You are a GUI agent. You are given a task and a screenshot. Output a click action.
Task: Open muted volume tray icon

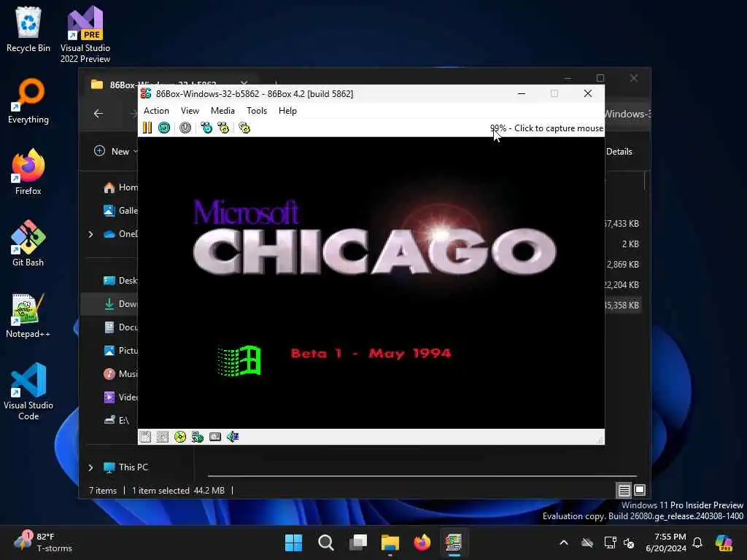(x=629, y=542)
